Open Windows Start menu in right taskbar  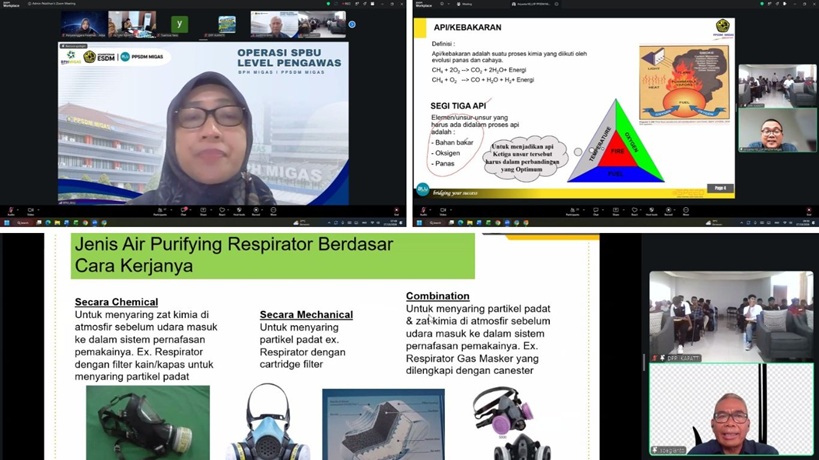pyautogui.click(x=419, y=222)
